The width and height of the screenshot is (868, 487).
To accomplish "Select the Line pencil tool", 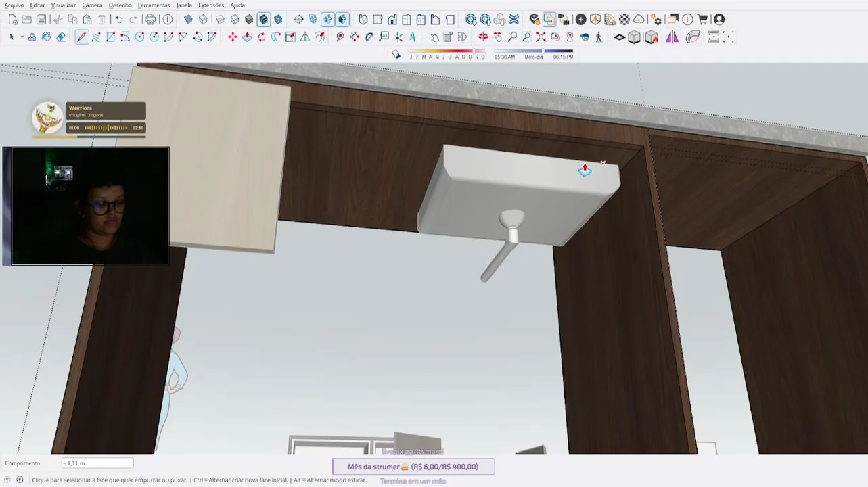I will (82, 37).
